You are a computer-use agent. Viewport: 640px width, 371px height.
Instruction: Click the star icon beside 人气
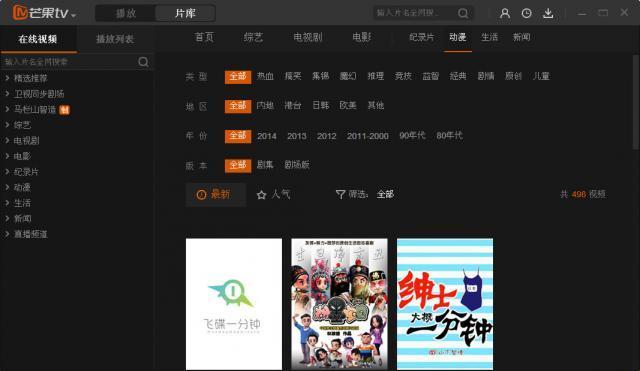[x=262, y=195]
